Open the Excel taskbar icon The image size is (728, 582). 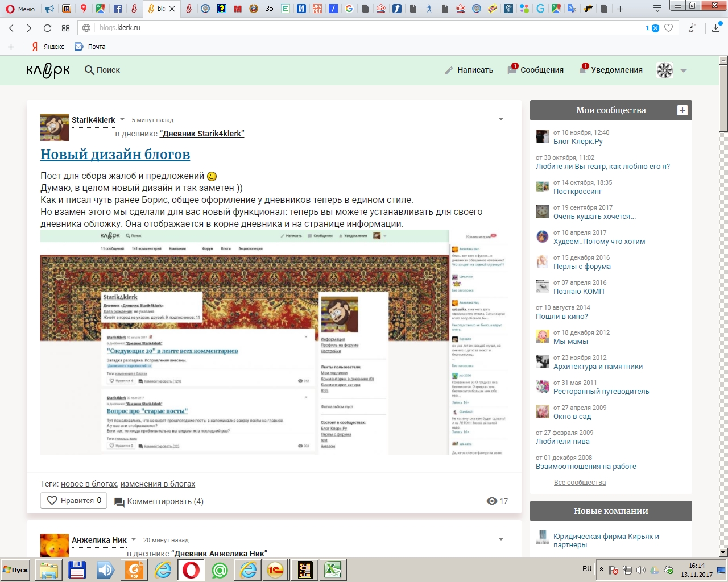[x=333, y=570]
